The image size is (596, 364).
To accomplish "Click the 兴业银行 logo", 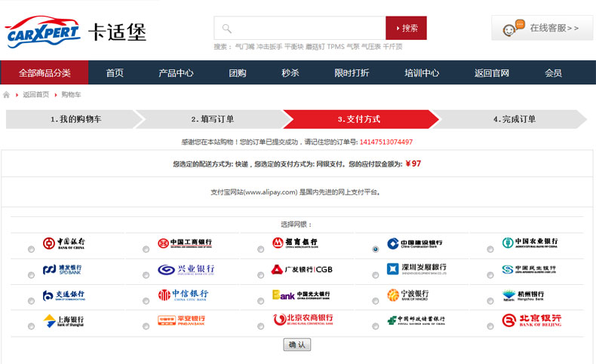I will point(186,270).
